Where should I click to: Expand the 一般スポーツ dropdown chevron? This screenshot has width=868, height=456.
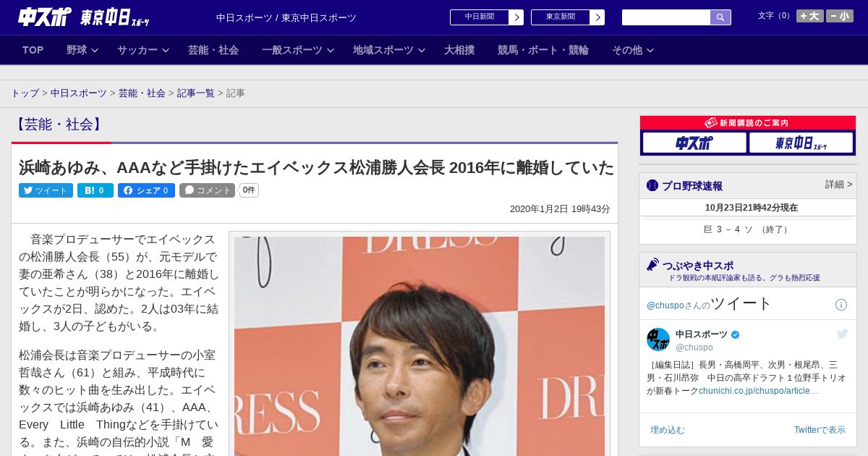pyautogui.click(x=331, y=51)
